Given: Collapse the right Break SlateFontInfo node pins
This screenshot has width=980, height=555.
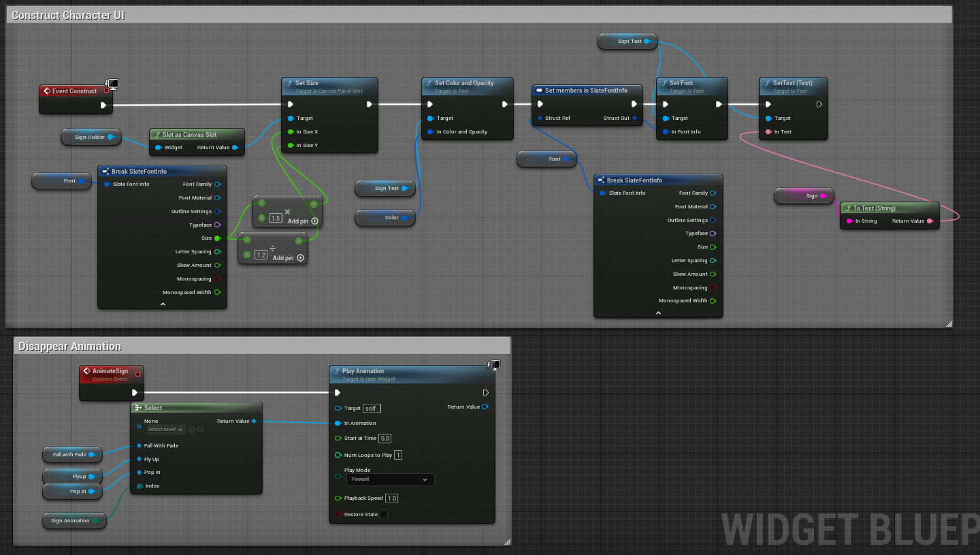Looking at the screenshot, I should [658, 313].
